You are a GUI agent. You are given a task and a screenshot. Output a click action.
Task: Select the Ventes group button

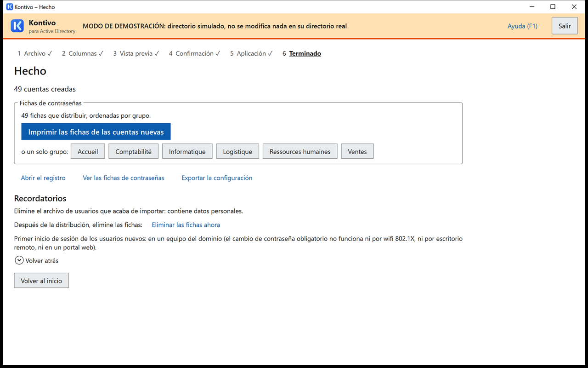click(x=357, y=151)
